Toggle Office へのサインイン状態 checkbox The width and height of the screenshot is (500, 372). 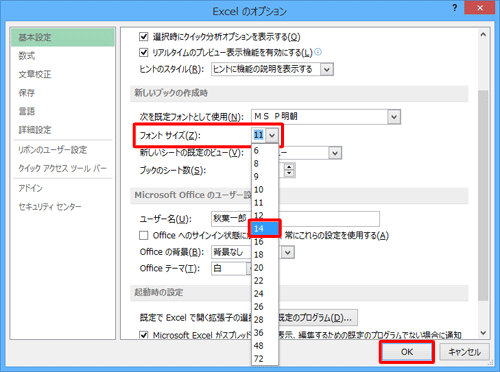[x=144, y=235]
